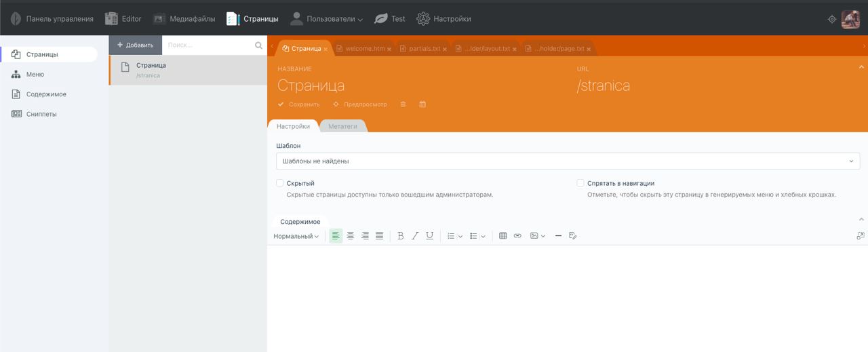
Task: Toggle bold formatting
Action: point(400,236)
